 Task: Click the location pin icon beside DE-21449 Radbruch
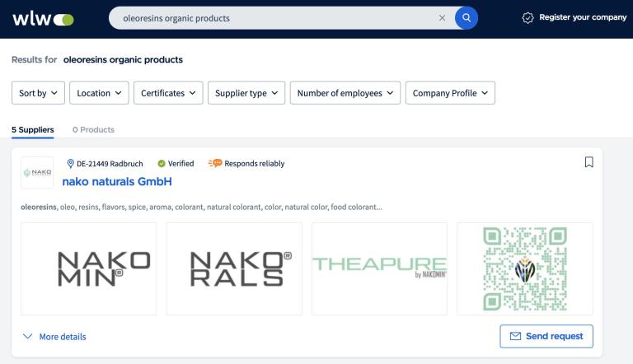(x=70, y=163)
